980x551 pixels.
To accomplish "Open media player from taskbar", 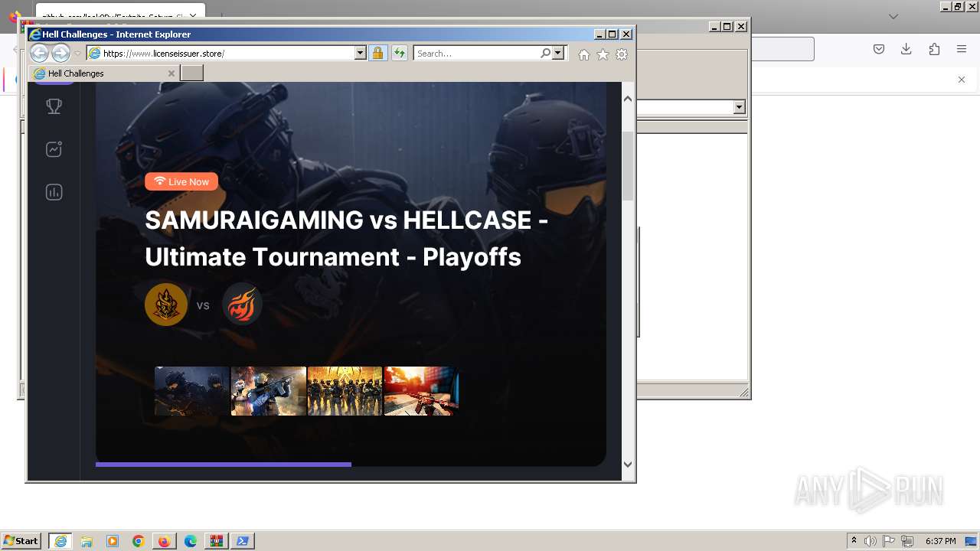I will click(x=113, y=541).
